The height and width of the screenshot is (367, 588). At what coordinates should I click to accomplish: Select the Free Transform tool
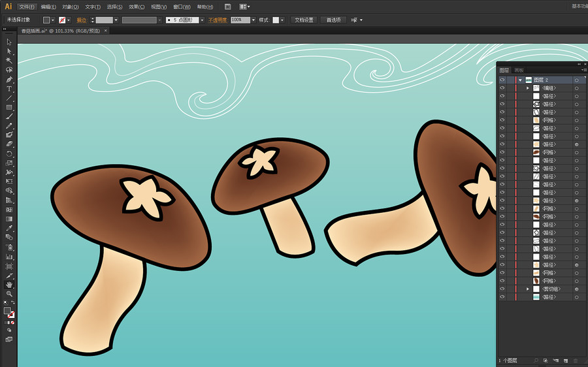(x=9, y=182)
